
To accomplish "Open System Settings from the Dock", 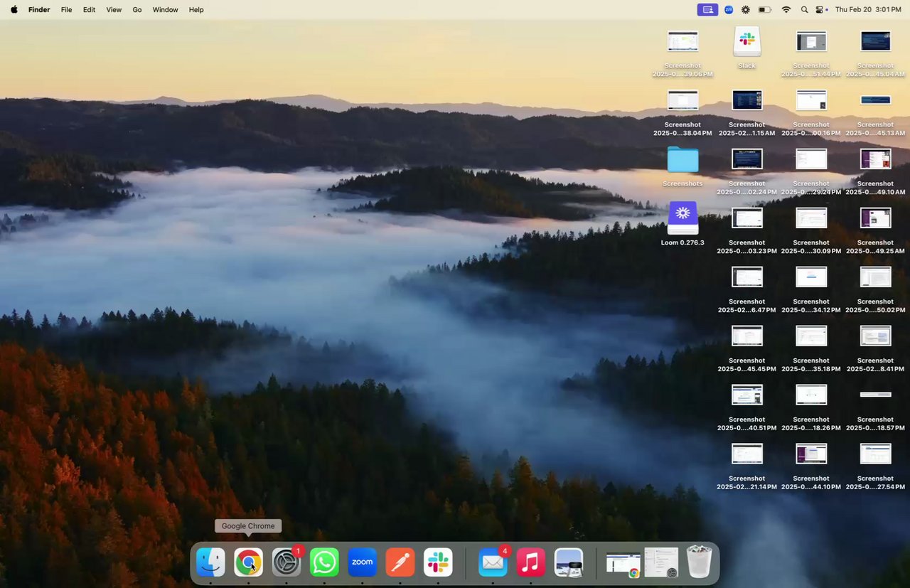I will (x=287, y=562).
